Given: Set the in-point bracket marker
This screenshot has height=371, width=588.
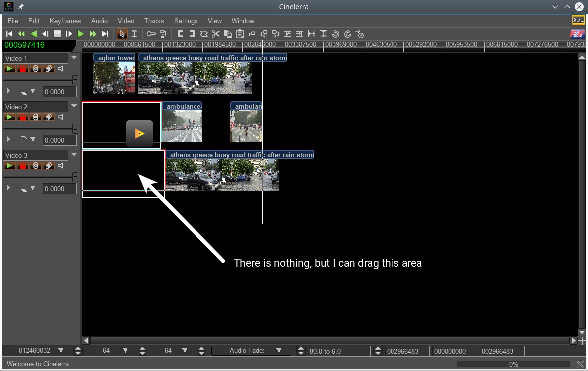Looking at the screenshot, I should click(180, 34).
